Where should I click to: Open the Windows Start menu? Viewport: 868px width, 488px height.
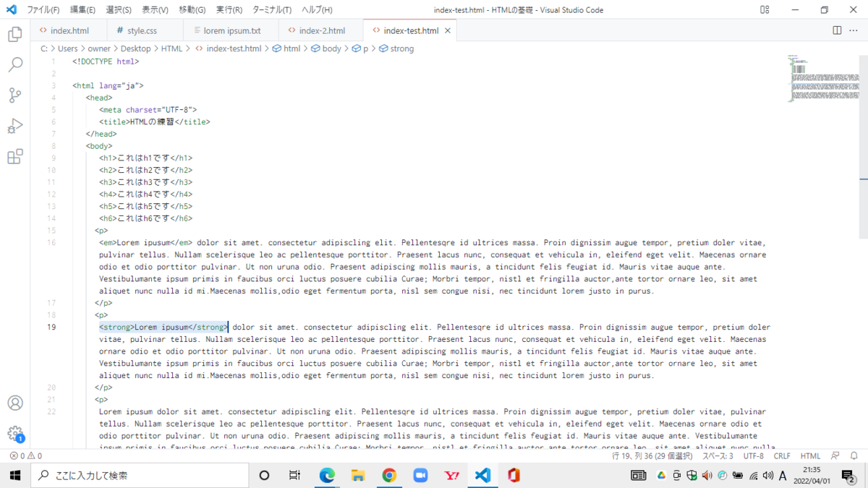pos(14,475)
